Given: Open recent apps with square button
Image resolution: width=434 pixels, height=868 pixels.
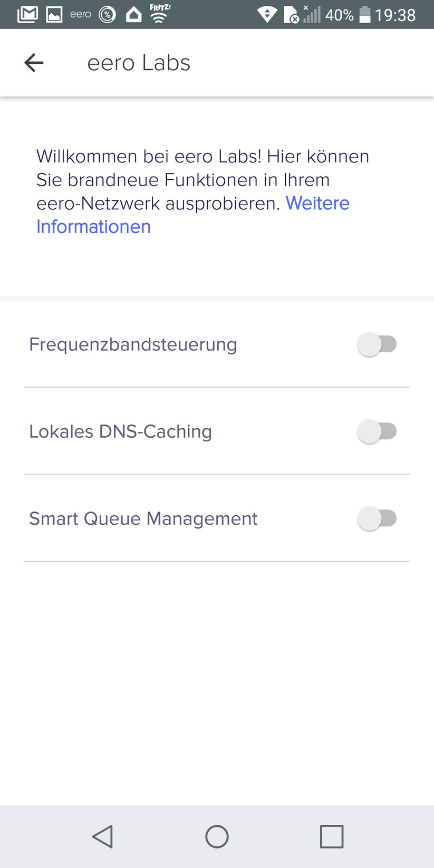Looking at the screenshot, I should (332, 836).
